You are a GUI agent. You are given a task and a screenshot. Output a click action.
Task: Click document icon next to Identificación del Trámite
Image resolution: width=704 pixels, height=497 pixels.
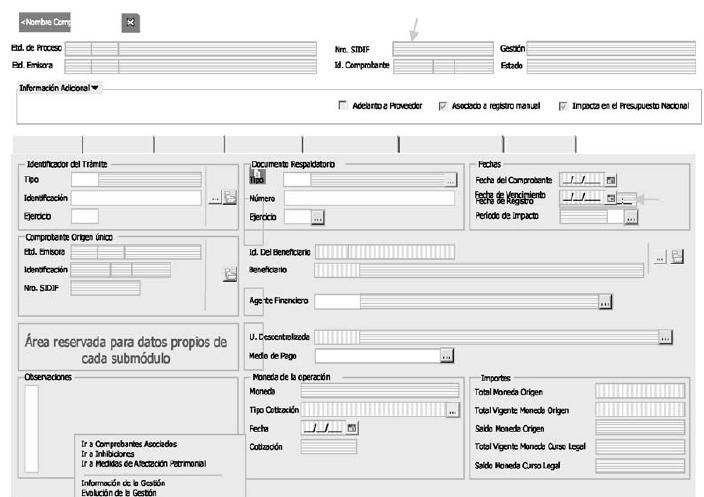(229, 199)
